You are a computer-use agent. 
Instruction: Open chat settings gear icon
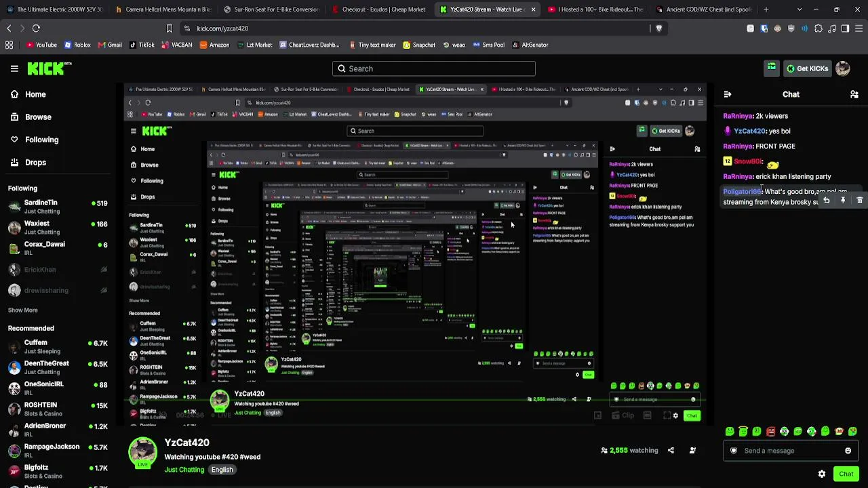[822, 474]
